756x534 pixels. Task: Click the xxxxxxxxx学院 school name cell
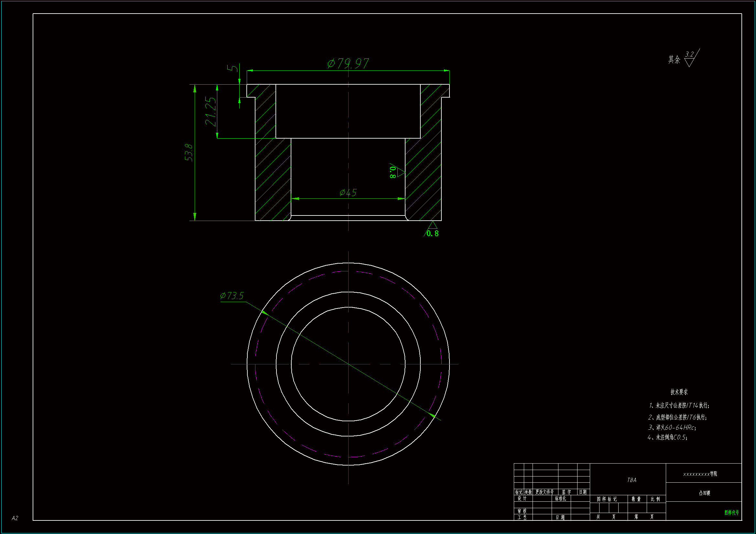click(x=700, y=474)
